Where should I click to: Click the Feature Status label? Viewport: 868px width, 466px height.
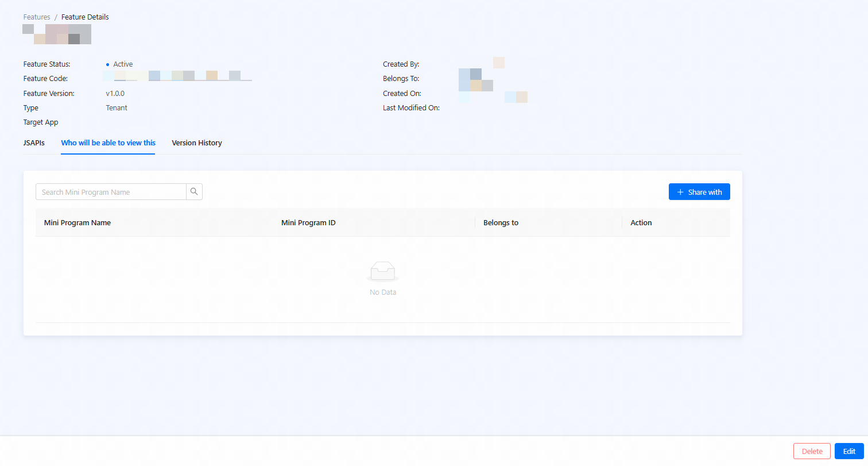click(x=47, y=64)
